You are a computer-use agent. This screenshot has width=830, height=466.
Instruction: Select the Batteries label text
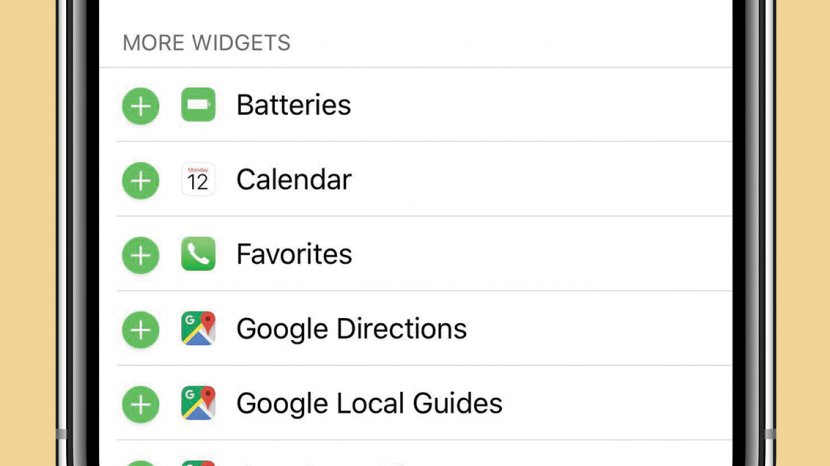pos(293,105)
